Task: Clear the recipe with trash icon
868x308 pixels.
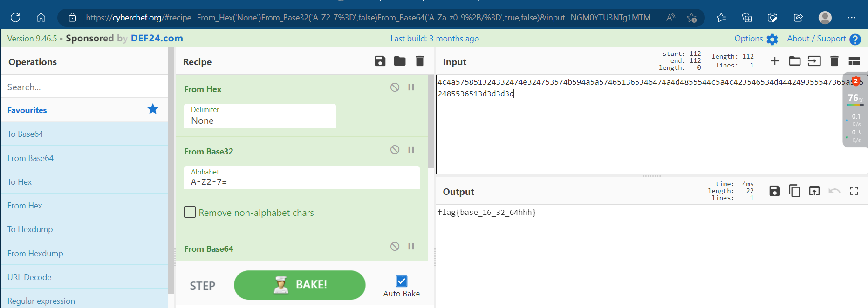Action: pos(419,61)
